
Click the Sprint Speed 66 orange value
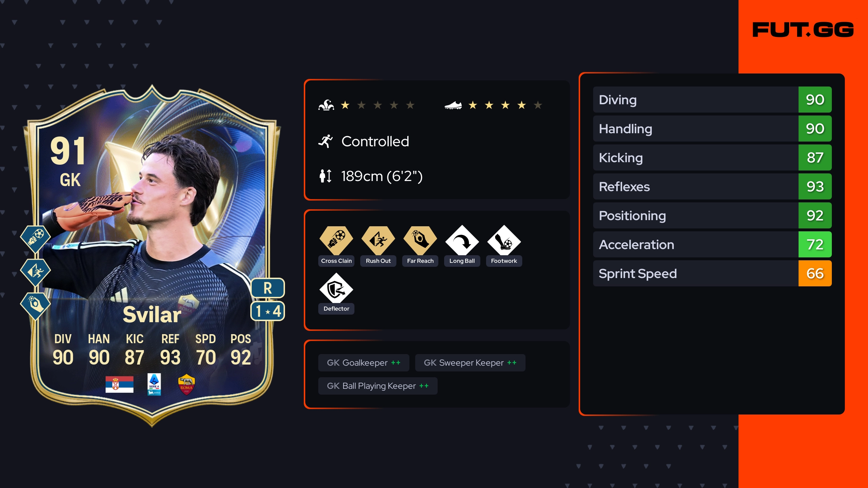(815, 273)
